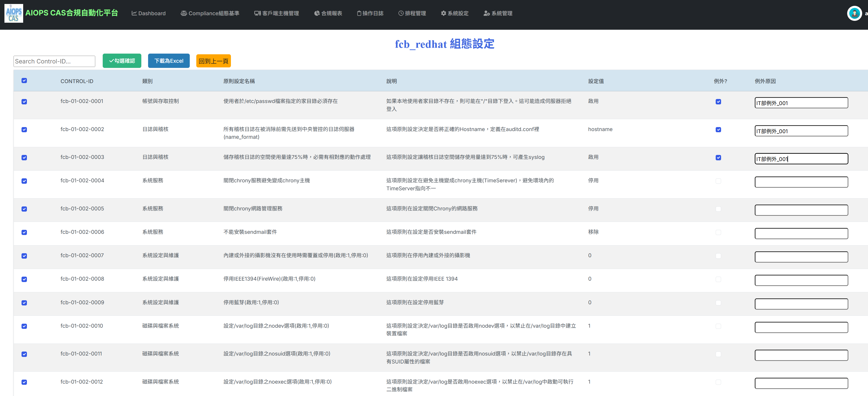Click the orange 回到上一頁 button
Image resolution: width=868 pixels, height=396 pixels.
coord(213,61)
